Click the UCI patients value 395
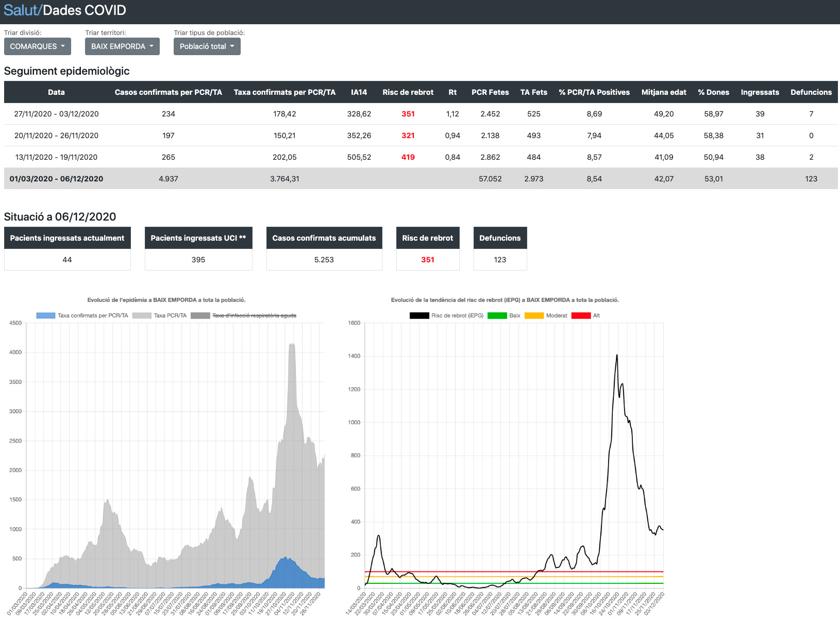This screenshot has height=622, width=840. tap(198, 260)
